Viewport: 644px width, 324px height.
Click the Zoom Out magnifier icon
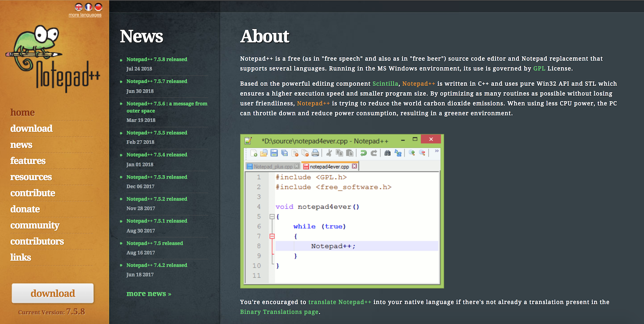coord(422,153)
